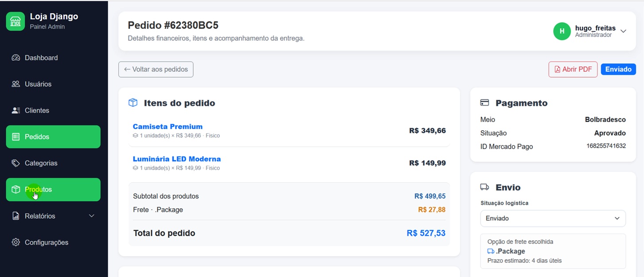The height and width of the screenshot is (277, 644).
Task: Open the Situação logística dropdown
Action: click(x=553, y=218)
